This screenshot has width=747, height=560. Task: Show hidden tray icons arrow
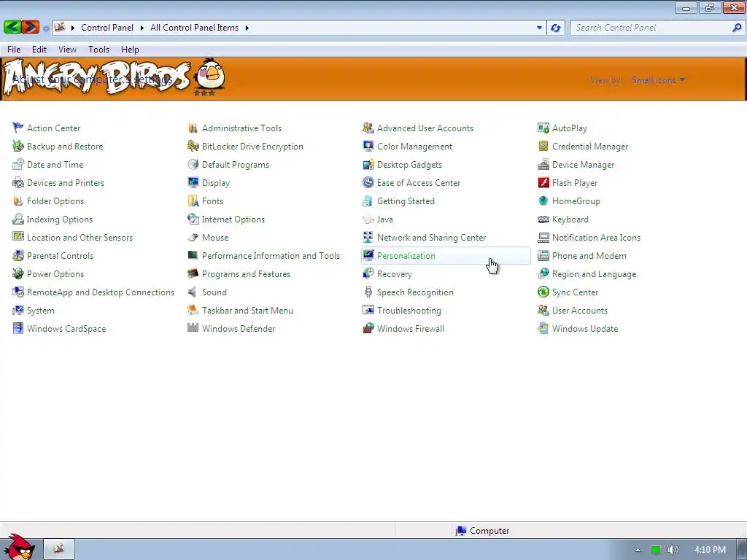[x=638, y=550]
